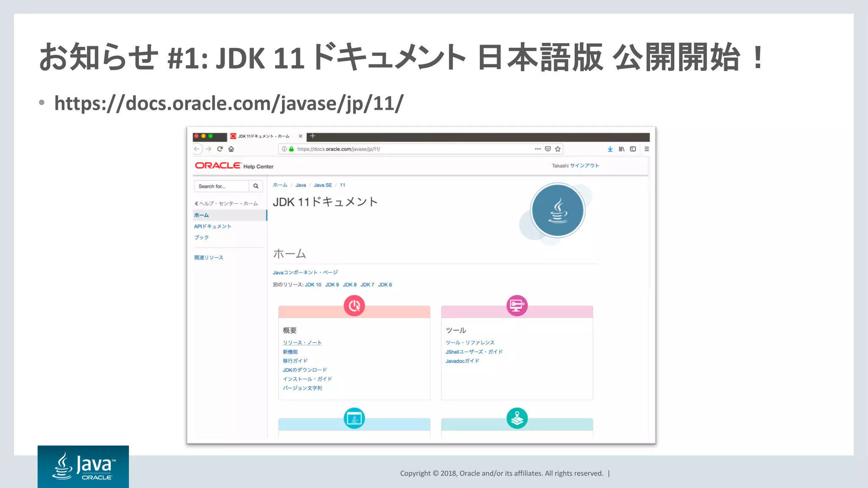Image resolution: width=868 pixels, height=488 pixels.
Task: Open the downloads arrow icon
Action: pyautogui.click(x=610, y=149)
